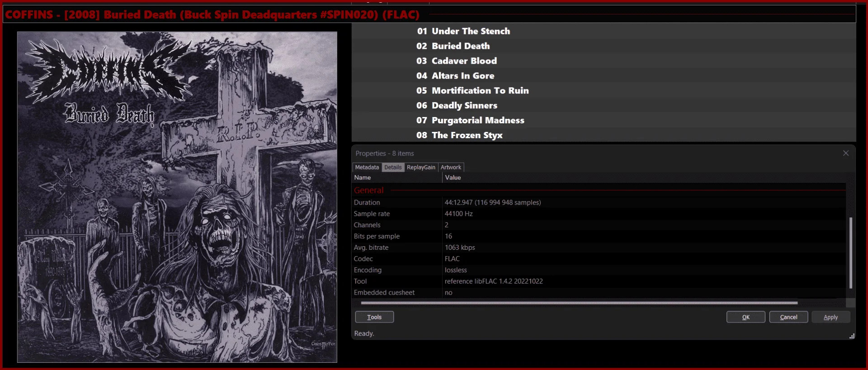The image size is (868, 370).
Task: Click the properties list horizontal scrollbar
Action: point(579,303)
